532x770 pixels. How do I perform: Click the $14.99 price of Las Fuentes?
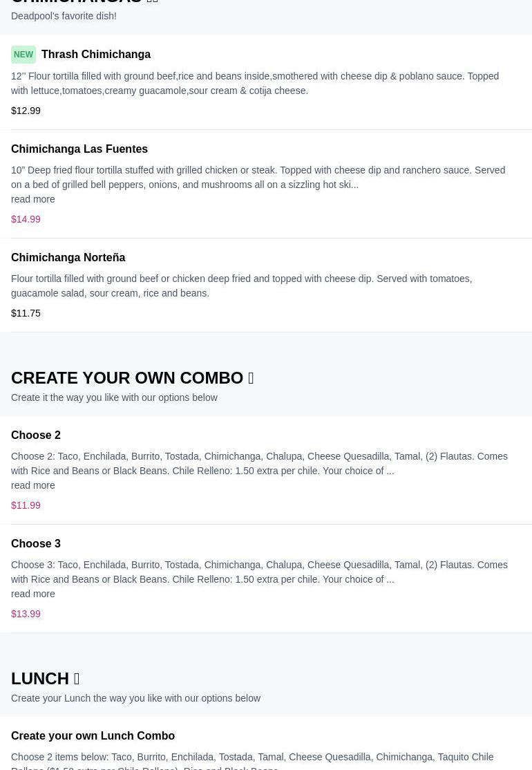[26, 219]
